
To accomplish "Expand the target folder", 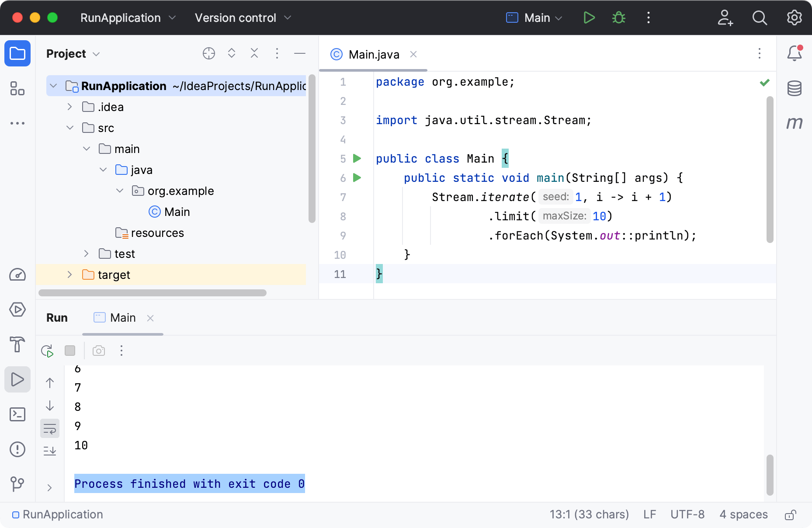I will [x=70, y=274].
